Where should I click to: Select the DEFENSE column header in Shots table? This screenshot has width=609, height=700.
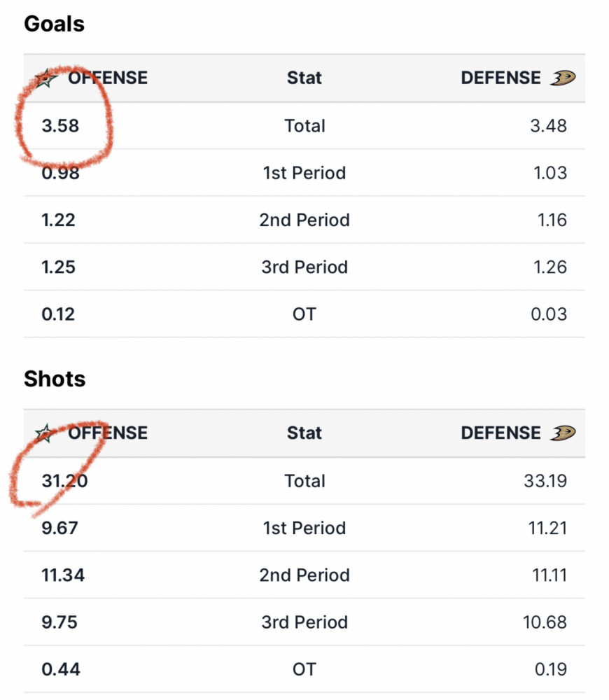500,433
